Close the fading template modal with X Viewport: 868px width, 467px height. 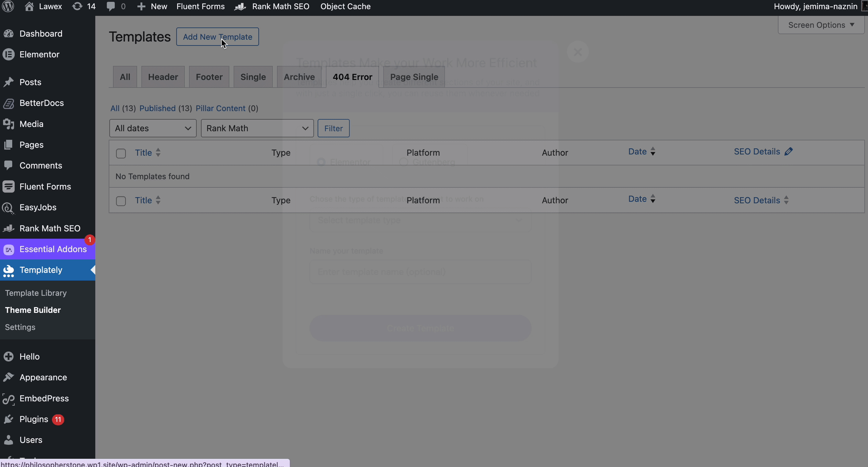click(578, 52)
